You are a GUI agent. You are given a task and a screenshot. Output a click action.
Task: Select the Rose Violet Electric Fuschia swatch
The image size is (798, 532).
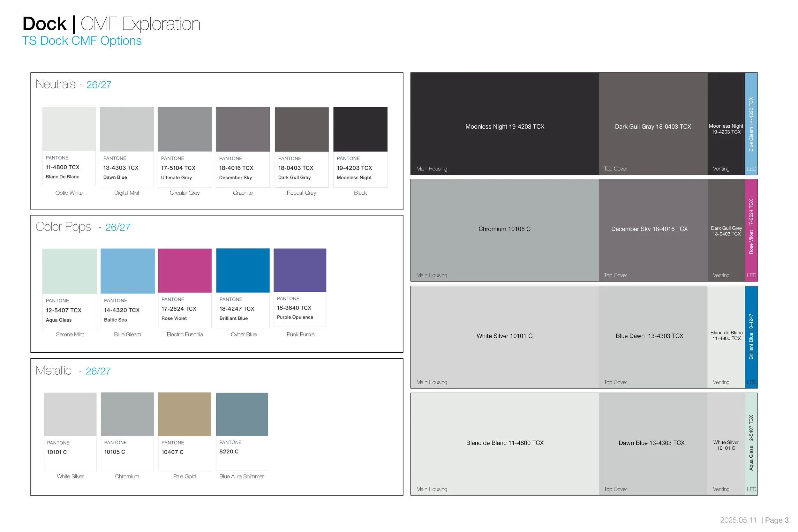[184, 270]
